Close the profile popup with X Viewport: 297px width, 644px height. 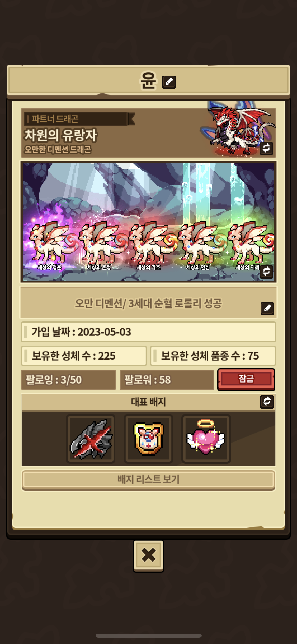(x=148, y=556)
